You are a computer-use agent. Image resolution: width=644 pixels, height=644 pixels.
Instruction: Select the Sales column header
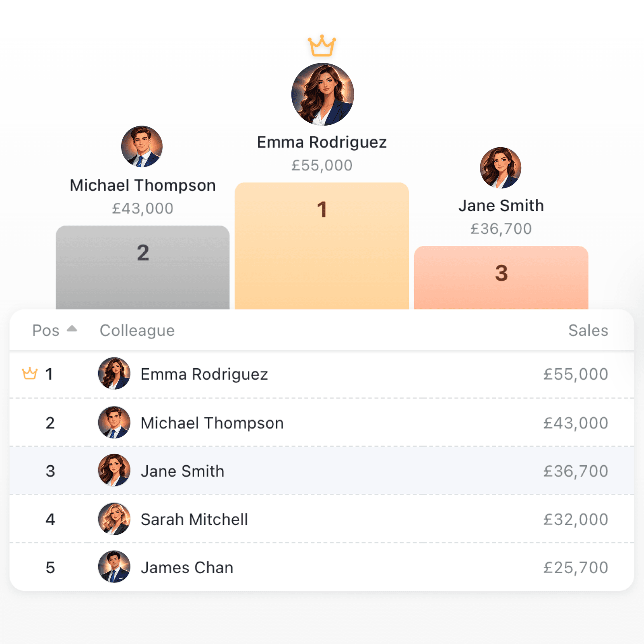tap(588, 330)
